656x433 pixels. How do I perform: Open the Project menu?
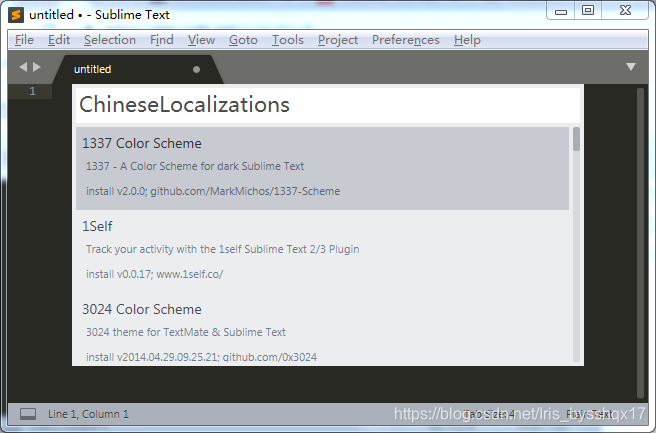coord(338,40)
